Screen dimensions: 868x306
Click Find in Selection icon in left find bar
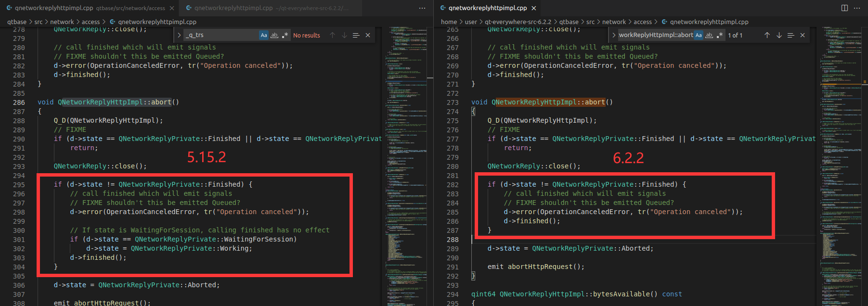point(356,35)
